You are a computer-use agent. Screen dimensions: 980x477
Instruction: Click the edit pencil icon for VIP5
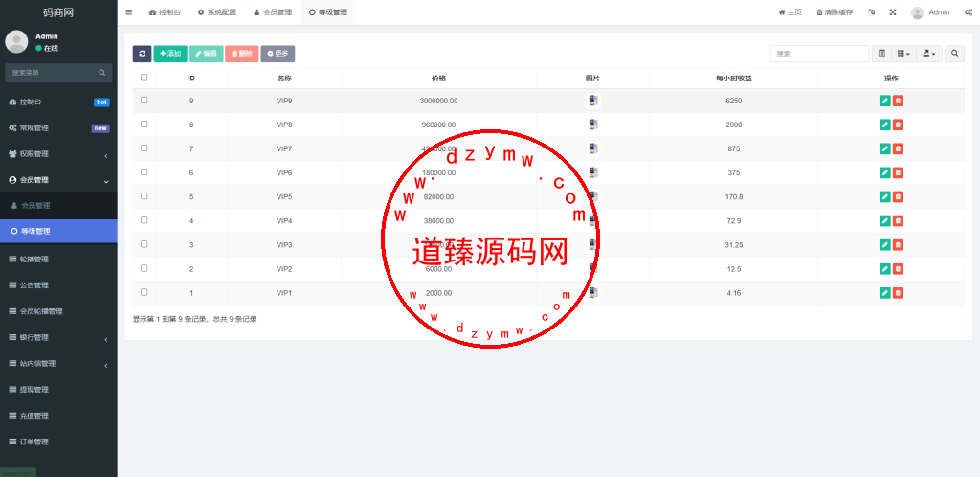884,197
